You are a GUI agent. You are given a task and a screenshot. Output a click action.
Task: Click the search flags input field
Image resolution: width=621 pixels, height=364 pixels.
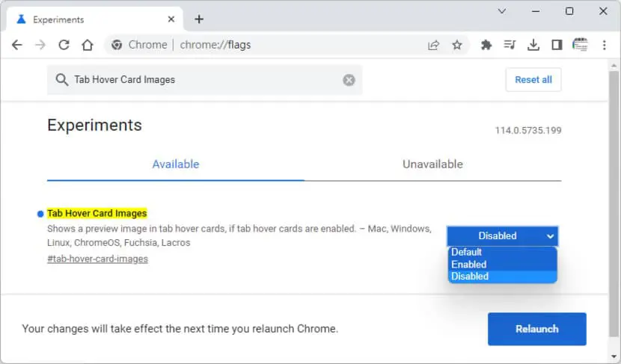pyautogui.click(x=205, y=80)
